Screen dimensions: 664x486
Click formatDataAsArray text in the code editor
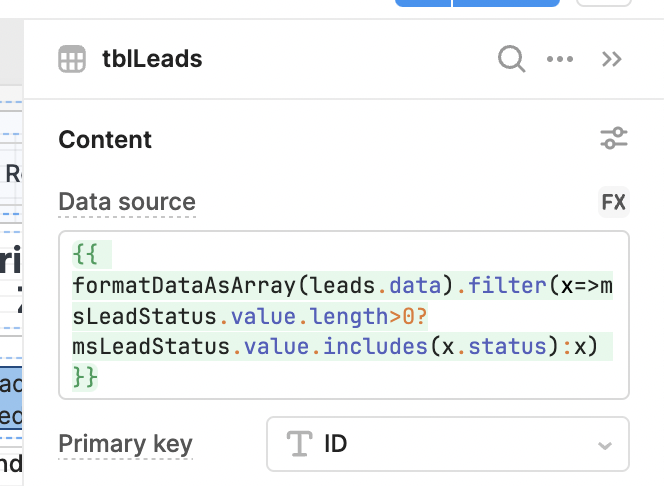tap(183, 286)
